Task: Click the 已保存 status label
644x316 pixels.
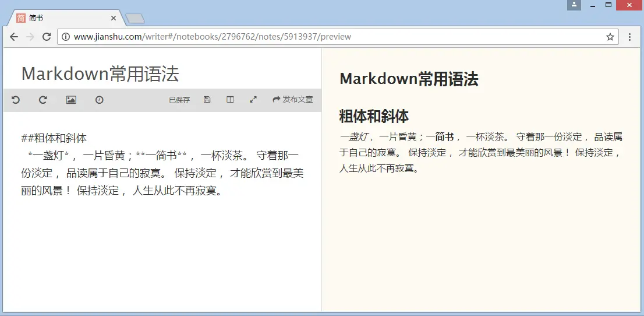Action: pos(179,100)
